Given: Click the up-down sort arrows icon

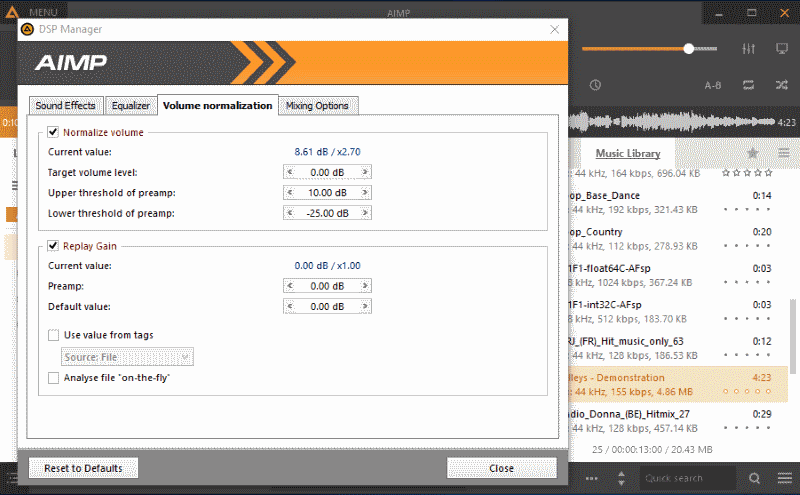Looking at the screenshot, I should pos(621,478).
